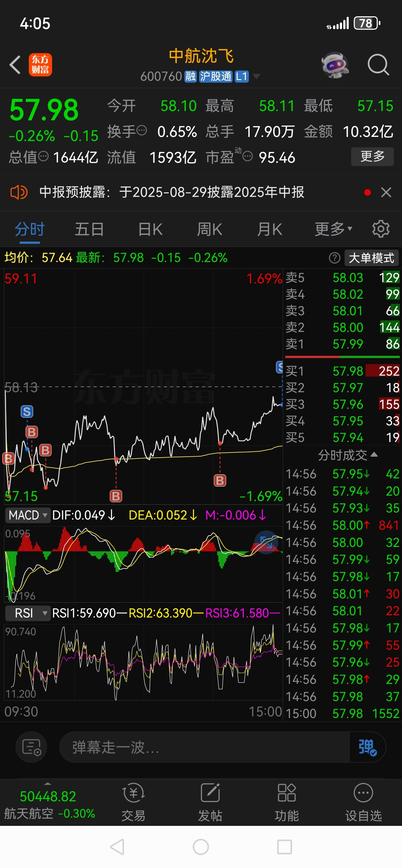Tap the speaker announcement icon
Image resolution: width=402 pixels, height=868 pixels.
19,192
